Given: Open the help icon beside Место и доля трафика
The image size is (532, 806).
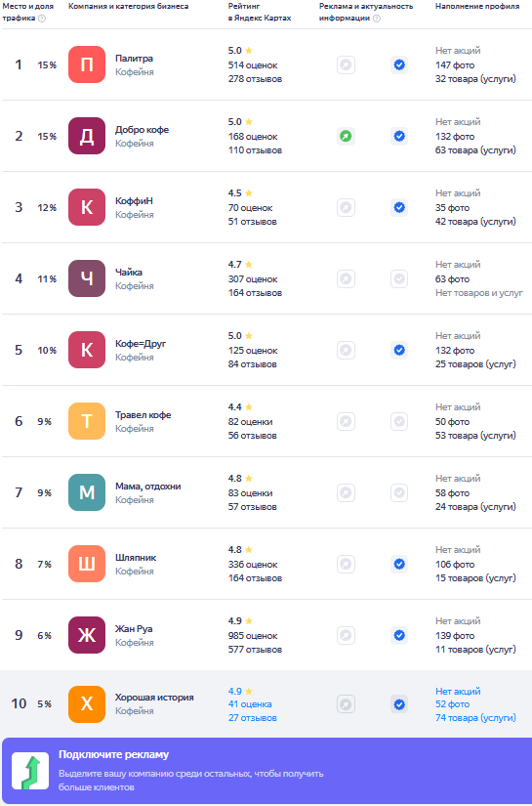Looking at the screenshot, I should click(42, 19).
